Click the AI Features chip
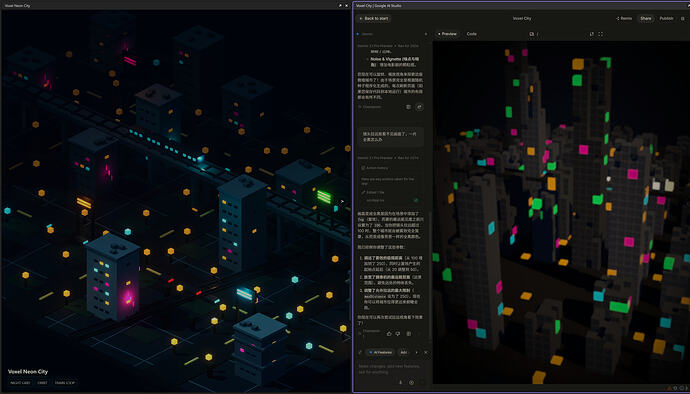Viewport: 690px width, 394px height. (x=380, y=353)
